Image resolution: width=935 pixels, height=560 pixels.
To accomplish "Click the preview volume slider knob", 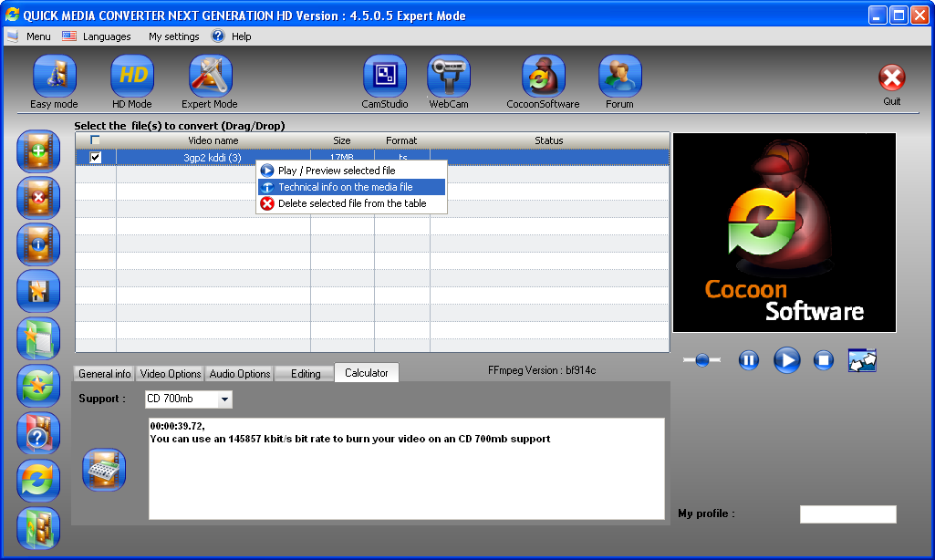I will pyautogui.click(x=701, y=359).
